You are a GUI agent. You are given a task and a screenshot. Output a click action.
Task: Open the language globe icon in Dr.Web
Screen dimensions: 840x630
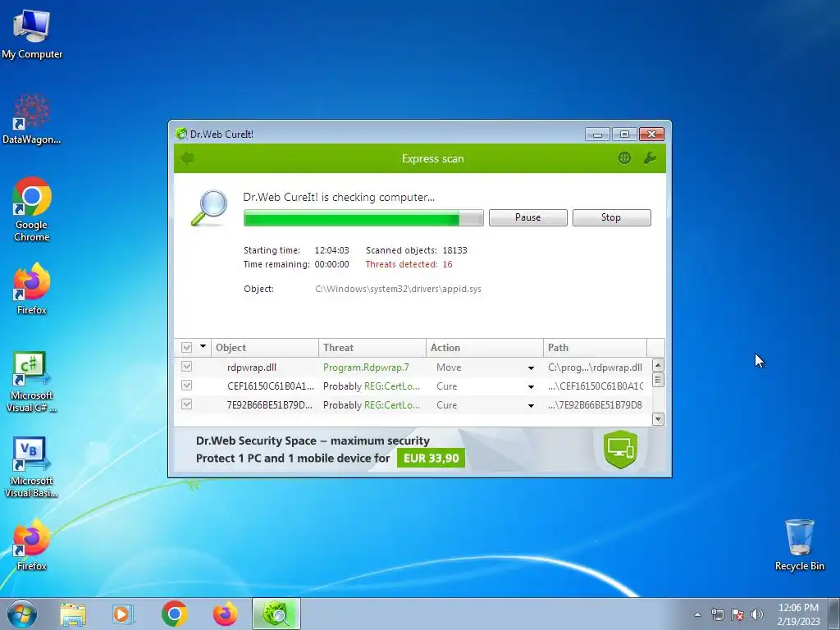(624, 158)
